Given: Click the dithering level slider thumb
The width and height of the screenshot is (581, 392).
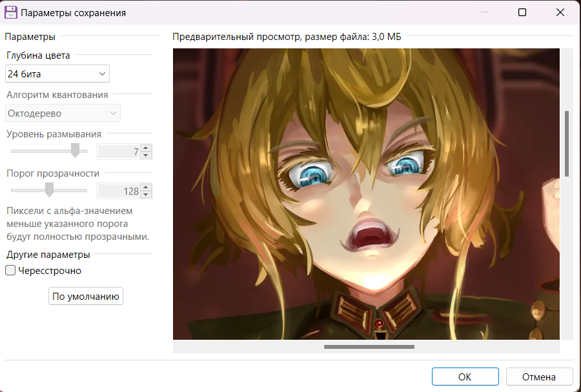Looking at the screenshot, I should [76, 151].
